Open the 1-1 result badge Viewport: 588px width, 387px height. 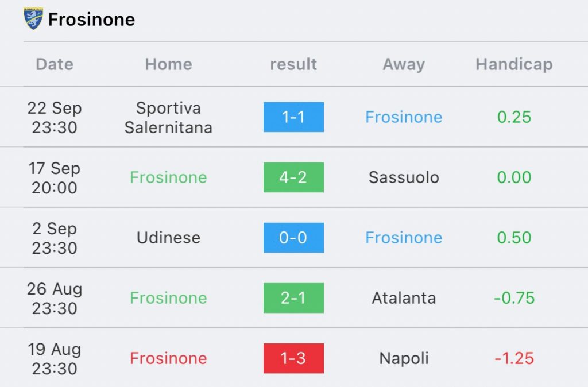click(x=293, y=117)
